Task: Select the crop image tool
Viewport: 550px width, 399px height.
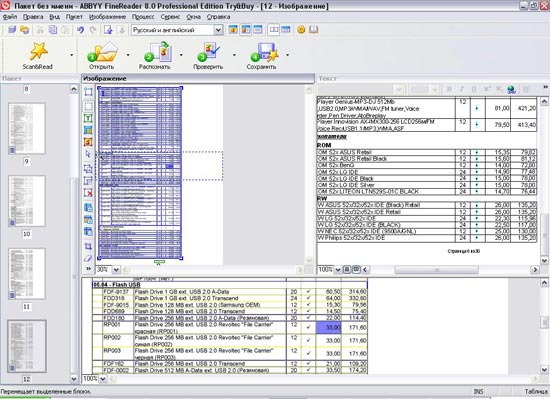Action: 88,246
